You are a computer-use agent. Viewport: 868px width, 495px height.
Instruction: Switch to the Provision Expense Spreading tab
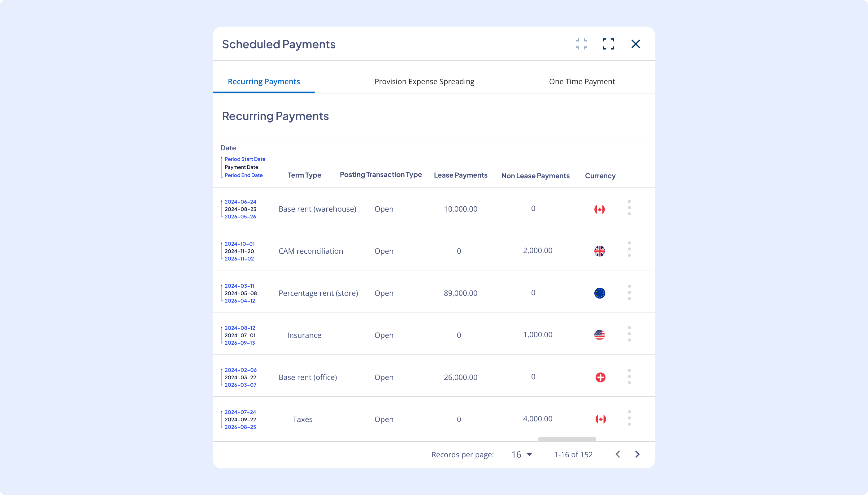[424, 81]
